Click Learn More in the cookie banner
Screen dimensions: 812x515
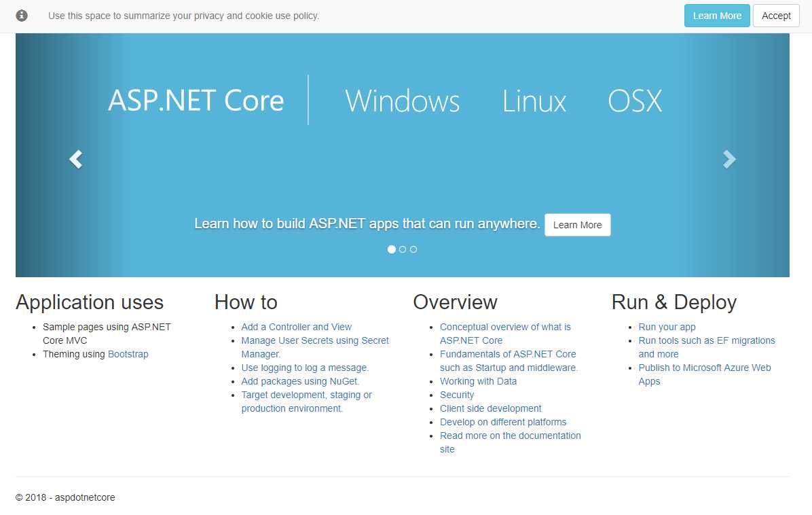point(717,16)
